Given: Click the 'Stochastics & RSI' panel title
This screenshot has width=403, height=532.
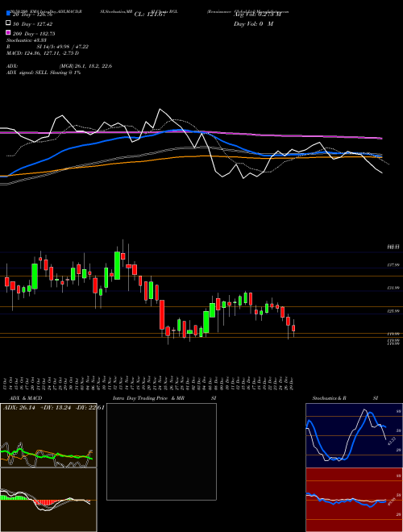Looking at the screenshot, I should click(345, 398).
